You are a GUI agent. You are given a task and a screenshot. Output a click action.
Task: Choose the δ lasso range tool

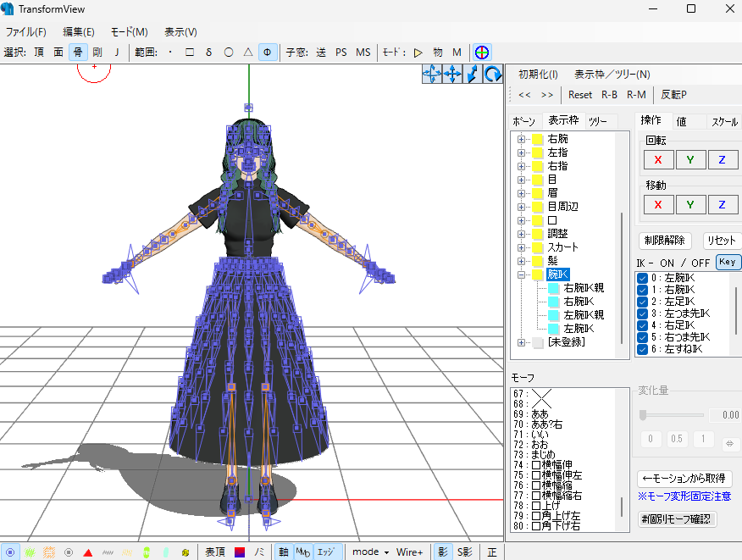point(208,52)
